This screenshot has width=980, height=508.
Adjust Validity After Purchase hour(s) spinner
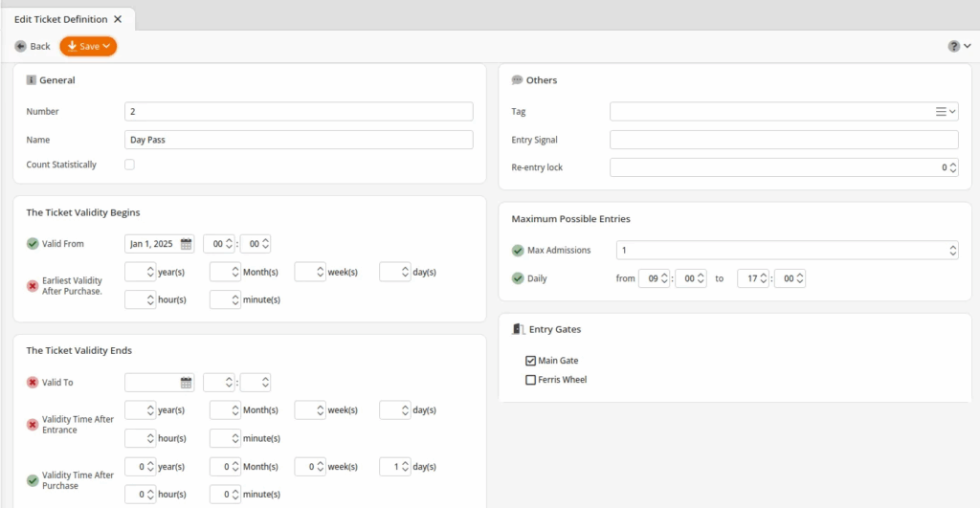[150, 495]
